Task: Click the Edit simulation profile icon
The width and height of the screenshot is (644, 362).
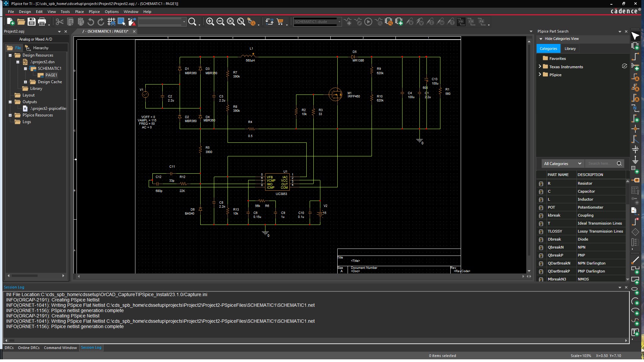Action: coord(358,22)
